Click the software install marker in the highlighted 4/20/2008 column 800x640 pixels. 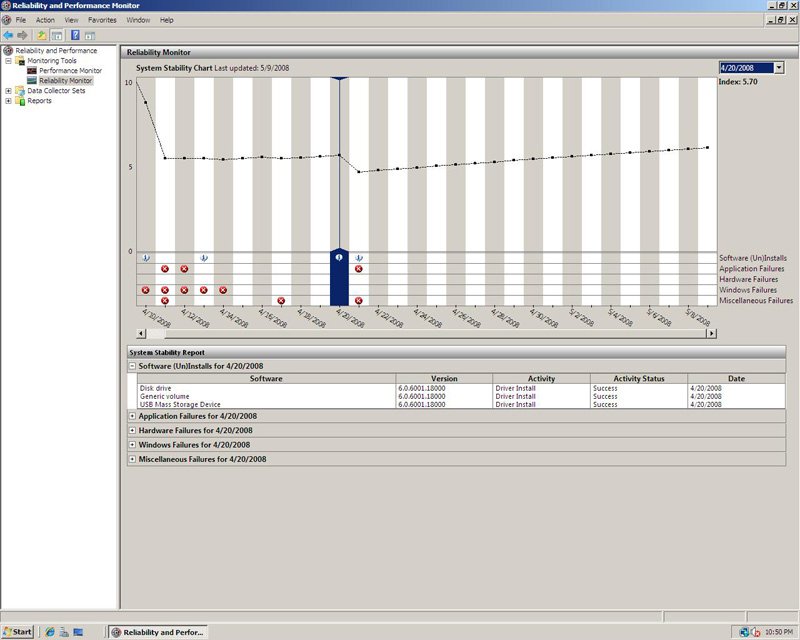(x=339, y=258)
